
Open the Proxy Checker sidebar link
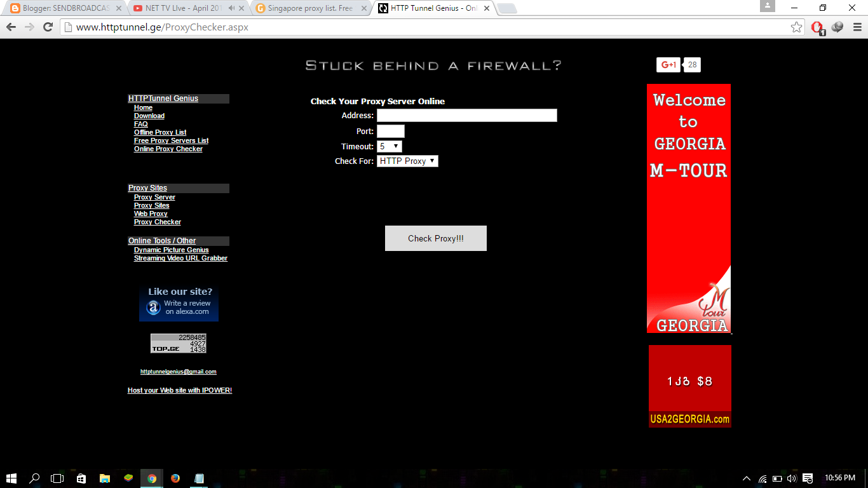pos(158,222)
